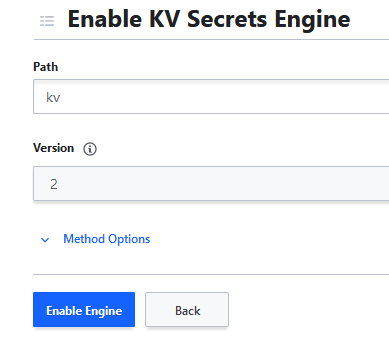Open the Method Options link
The image size is (389, 360).
pos(107,239)
